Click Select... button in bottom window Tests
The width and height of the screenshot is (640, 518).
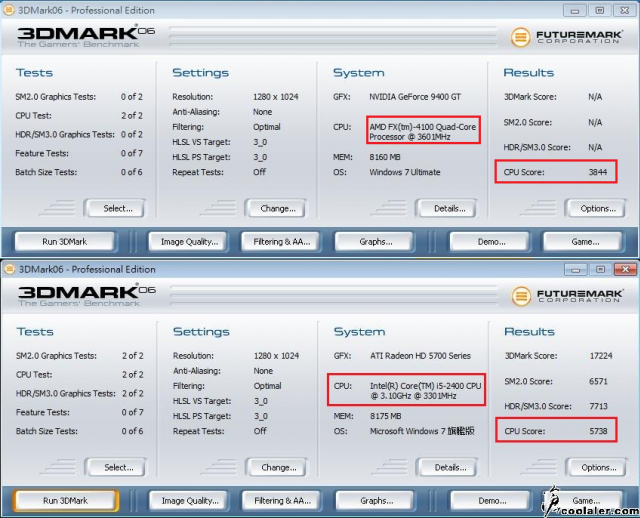(116, 467)
